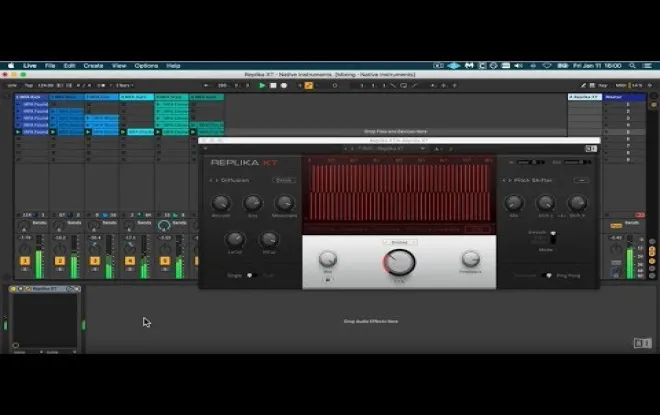Open the File menu
Screen dimensions: 660x415
tap(50, 66)
